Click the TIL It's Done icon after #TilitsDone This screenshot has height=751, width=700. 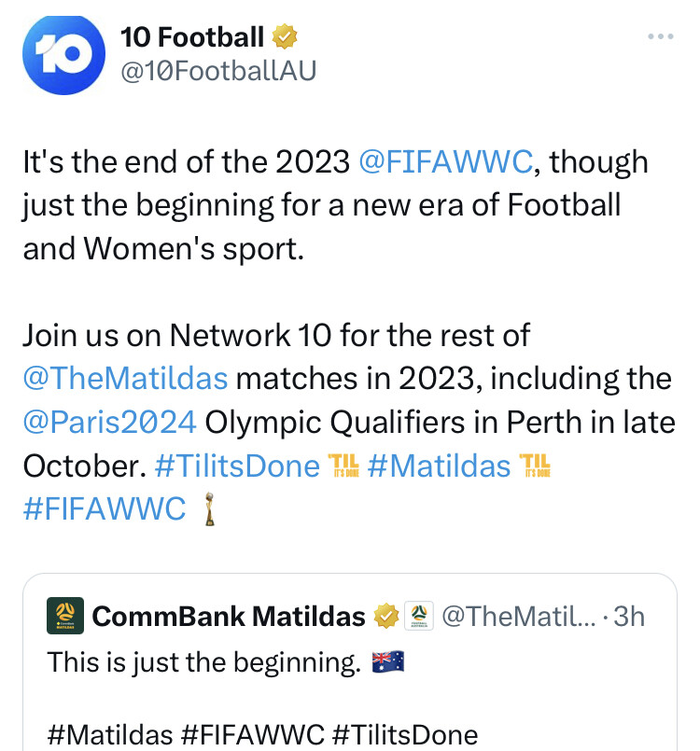(344, 465)
